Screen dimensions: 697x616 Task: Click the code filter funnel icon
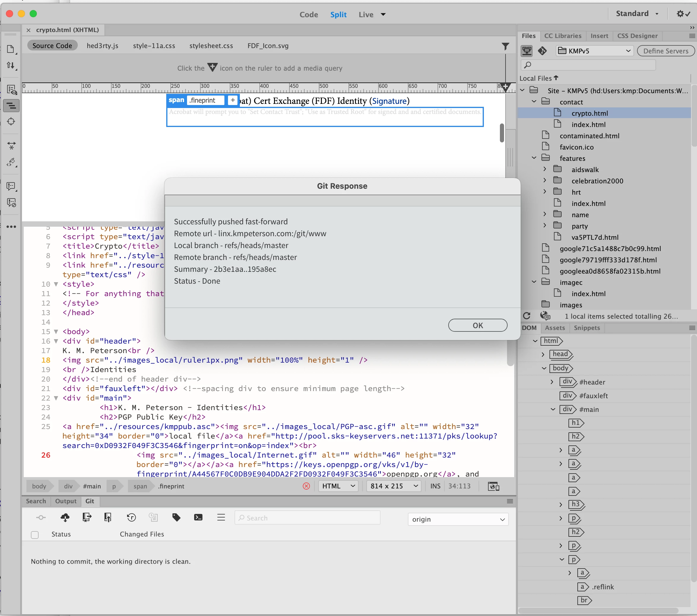pos(505,46)
